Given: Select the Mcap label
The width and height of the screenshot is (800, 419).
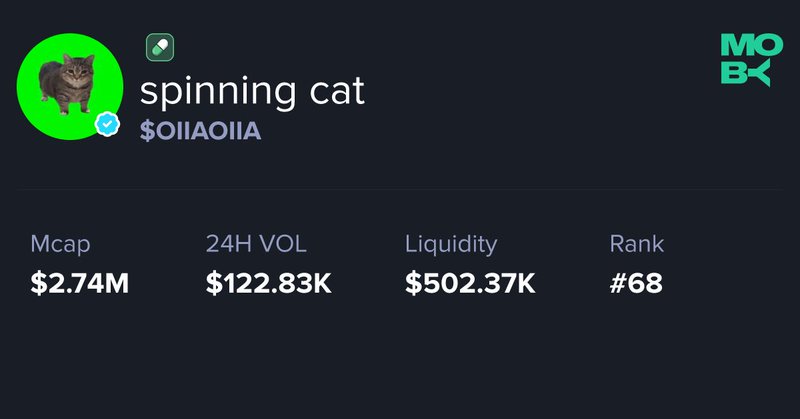Looking at the screenshot, I should [60, 244].
